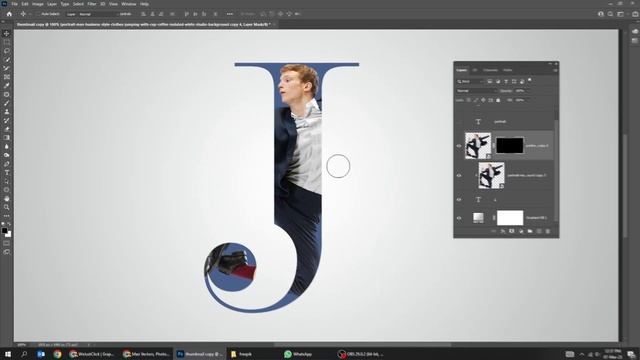Toggle lock position icon in Layers panel
This screenshot has height=360, width=640.
click(x=483, y=100)
